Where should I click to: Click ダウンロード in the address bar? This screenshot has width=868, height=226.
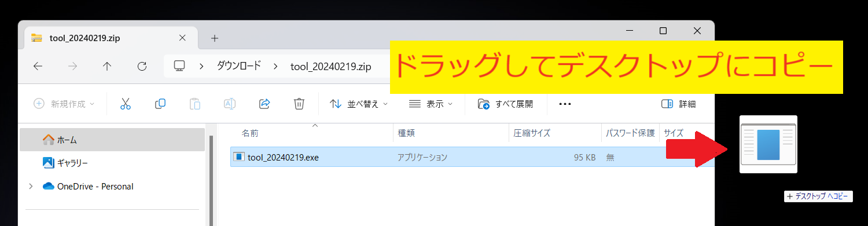click(x=239, y=66)
